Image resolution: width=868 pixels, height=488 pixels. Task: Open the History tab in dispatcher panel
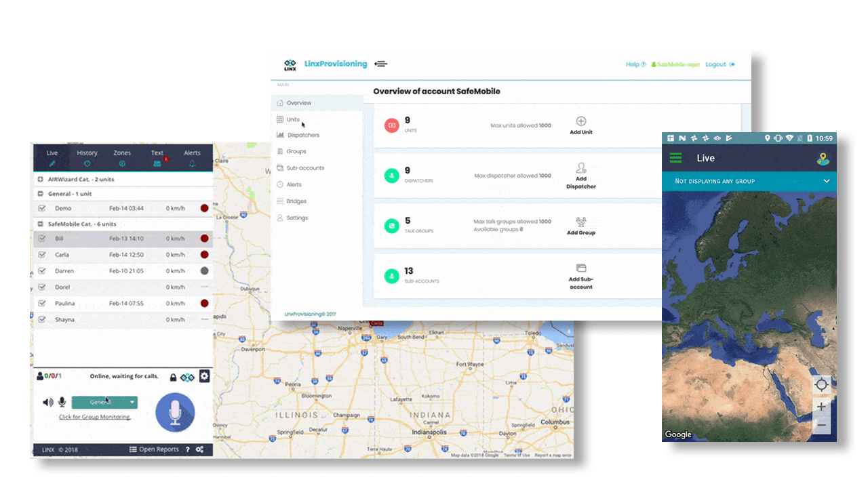point(87,157)
